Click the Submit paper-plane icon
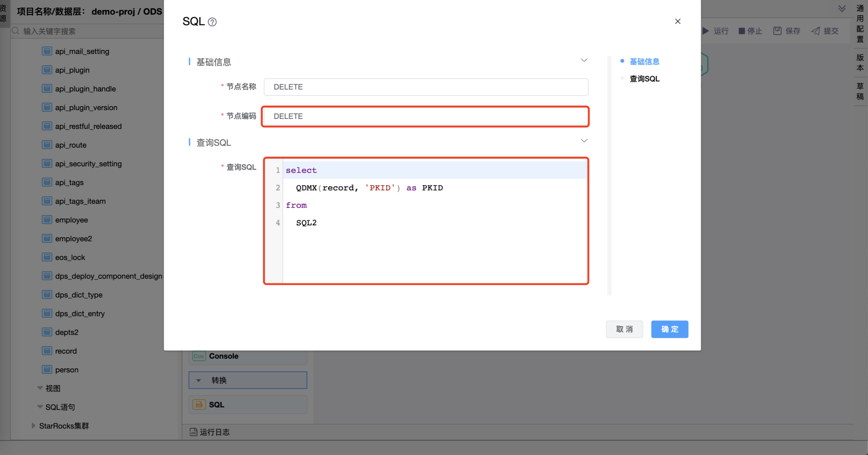This screenshot has width=868, height=455. click(x=815, y=31)
